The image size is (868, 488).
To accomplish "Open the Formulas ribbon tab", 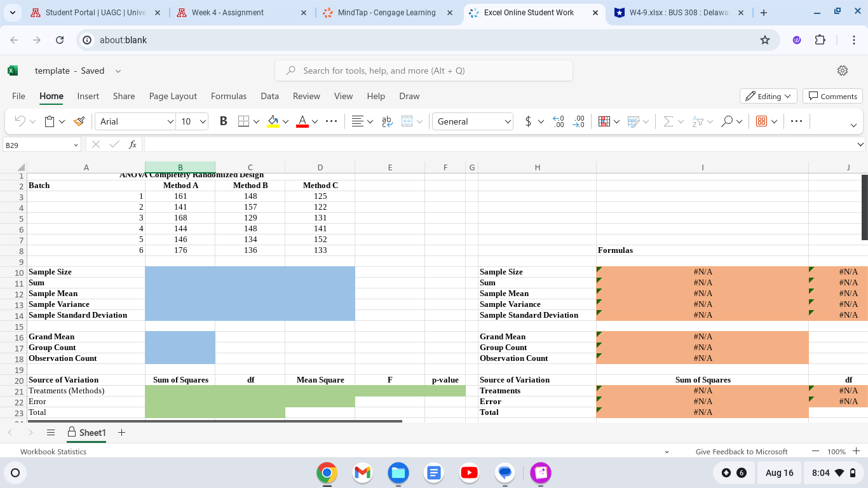I will tap(229, 96).
